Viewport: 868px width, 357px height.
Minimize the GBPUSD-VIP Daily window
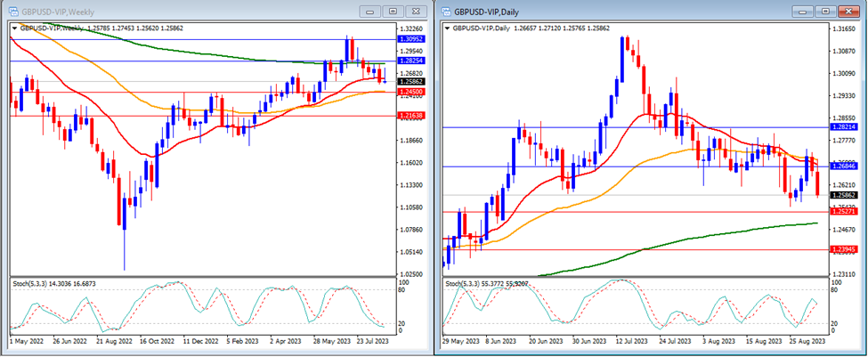pos(803,11)
